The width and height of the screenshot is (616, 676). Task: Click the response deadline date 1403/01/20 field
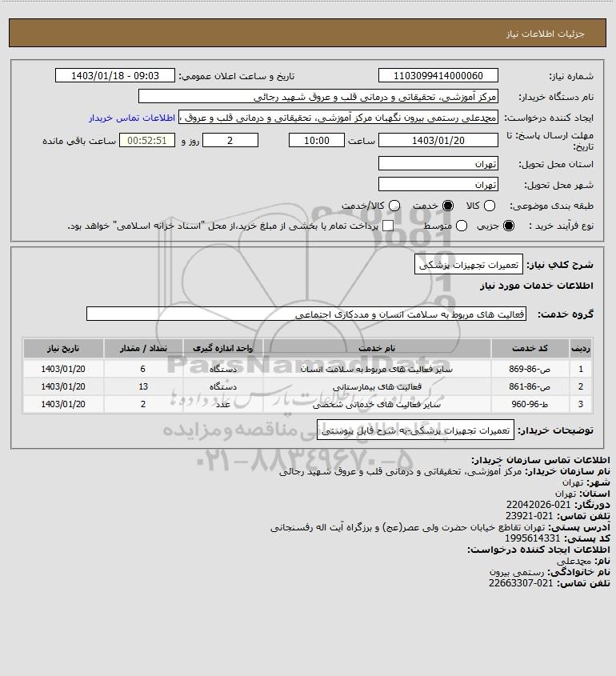[x=438, y=140]
